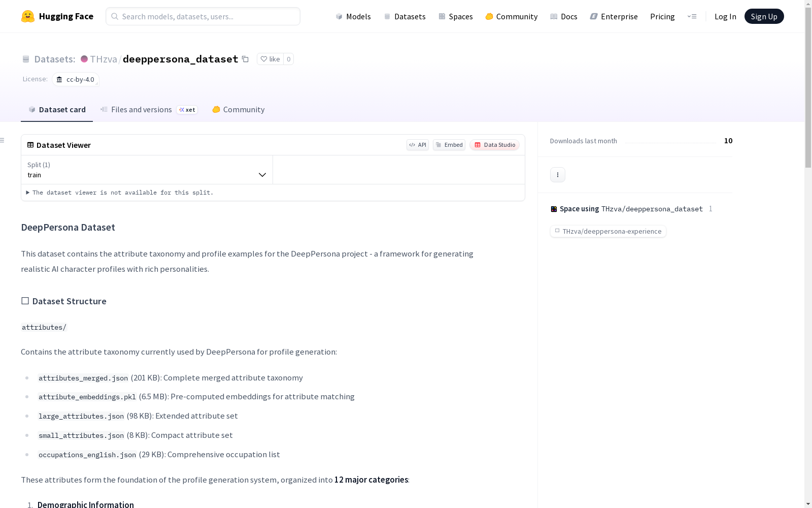812x508 pixels.
Task: Click the attributes_merged.json file name
Action: click(x=83, y=378)
